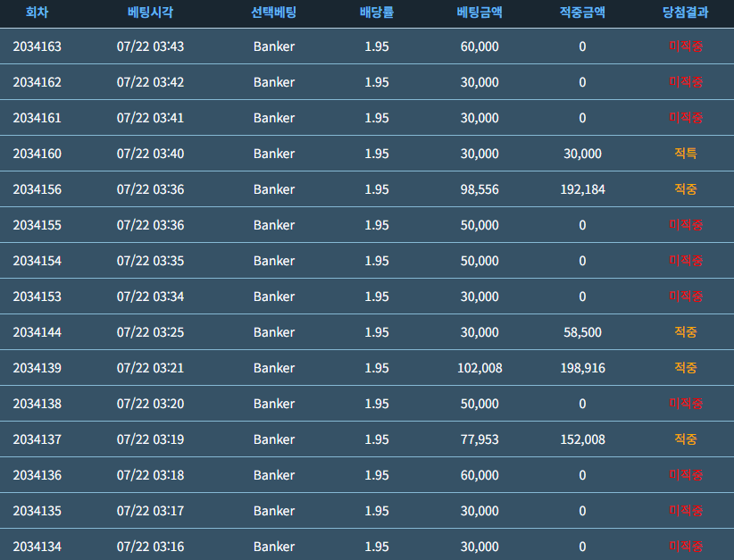Click round number 2034134
734x560 pixels.
(37, 547)
